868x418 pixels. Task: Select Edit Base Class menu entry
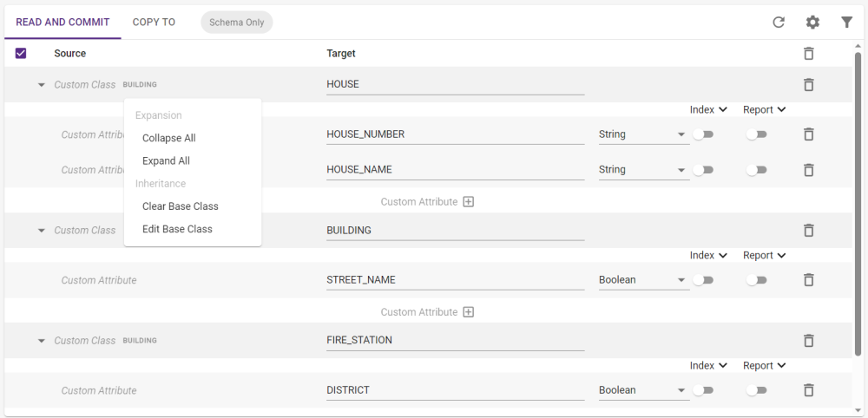coord(177,229)
